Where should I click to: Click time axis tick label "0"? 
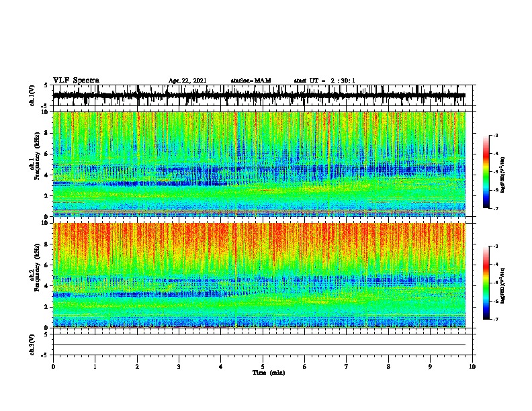tap(53, 367)
